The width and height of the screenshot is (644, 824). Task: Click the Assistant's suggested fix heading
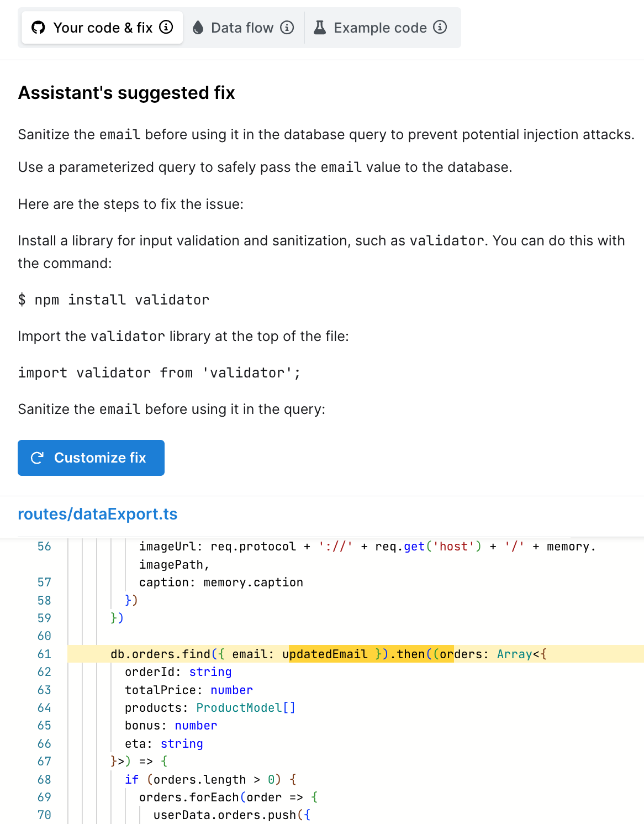coord(126,93)
